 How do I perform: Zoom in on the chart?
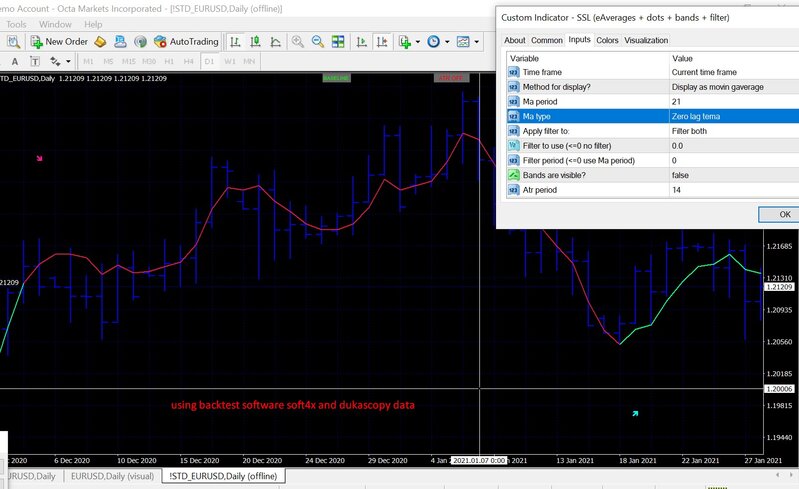[298, 42]
